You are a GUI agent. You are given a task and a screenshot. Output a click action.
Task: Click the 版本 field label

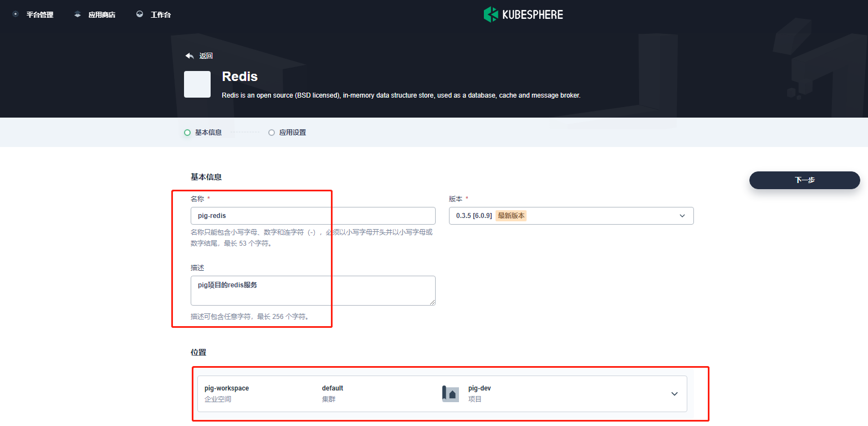[x=456, y=199]
